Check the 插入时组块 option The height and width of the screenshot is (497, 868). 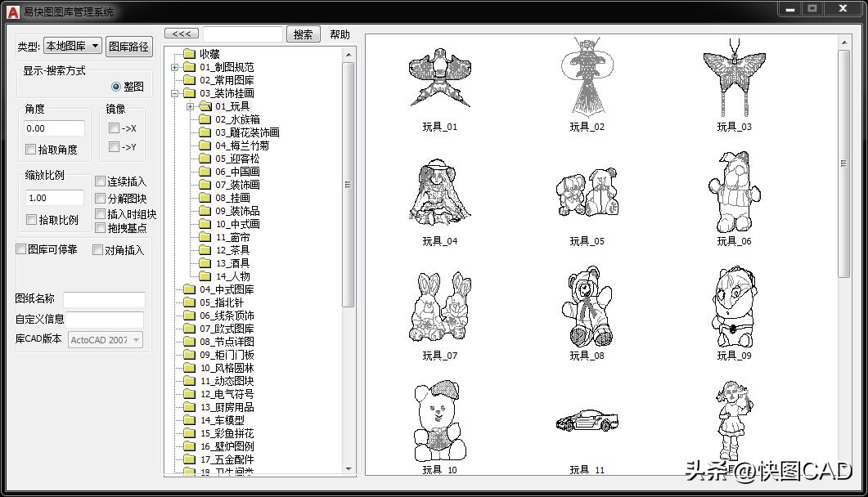(100, 213)
